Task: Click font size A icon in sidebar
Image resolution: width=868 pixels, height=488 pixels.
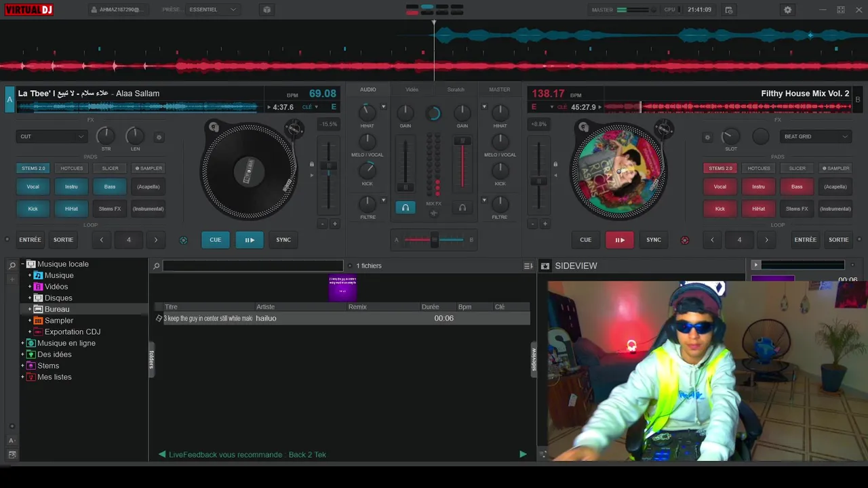Action: click(12, 441)
